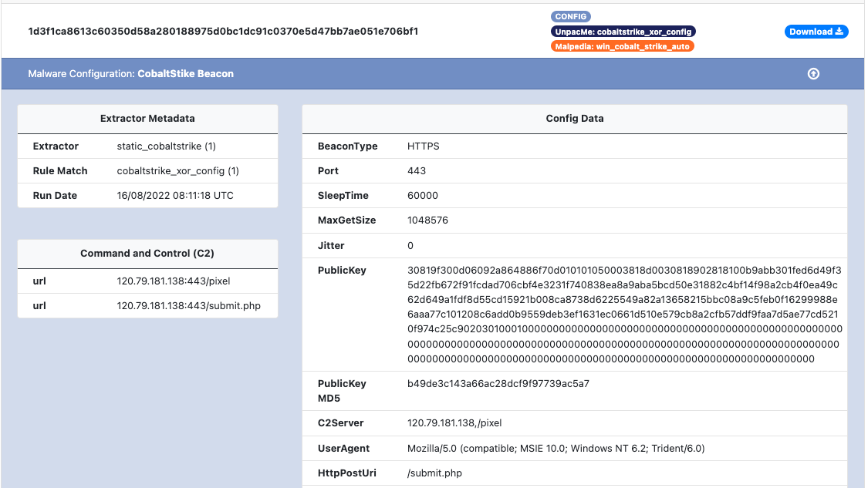Click the Jitter row label
The width and height of the screenshot is (868, 488).
pos(331,246)
